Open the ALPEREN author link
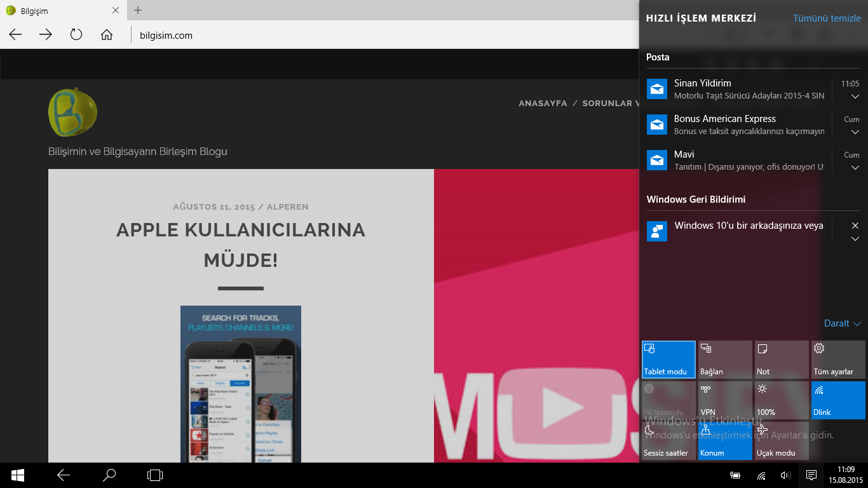 pos(287,207)
